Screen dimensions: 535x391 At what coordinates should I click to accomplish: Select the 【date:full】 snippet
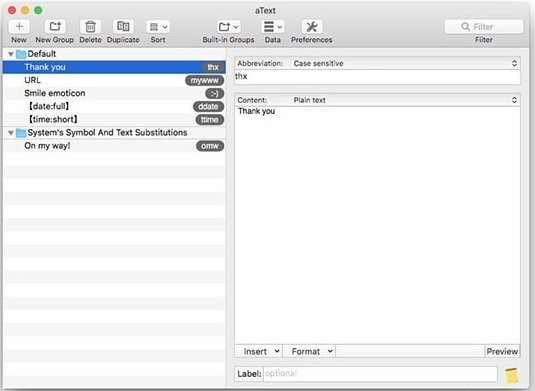click(114, 106)
